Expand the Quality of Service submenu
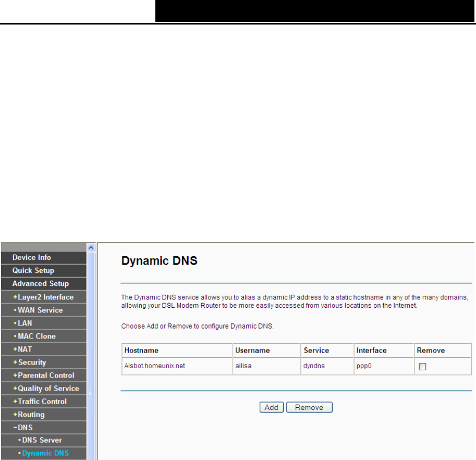 tap(44, 389)
